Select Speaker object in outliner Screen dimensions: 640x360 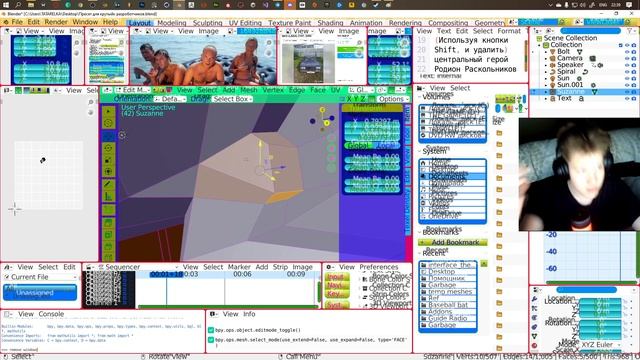[570, 64]
